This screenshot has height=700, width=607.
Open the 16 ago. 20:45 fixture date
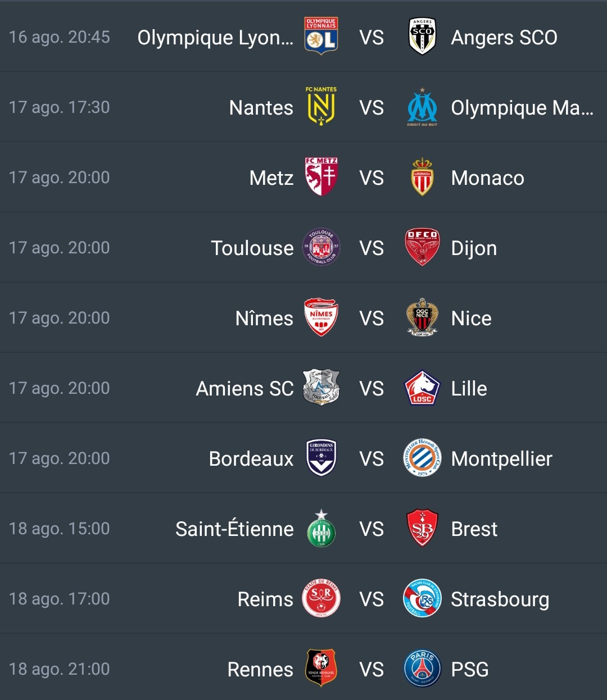click(x=60, y=37)
